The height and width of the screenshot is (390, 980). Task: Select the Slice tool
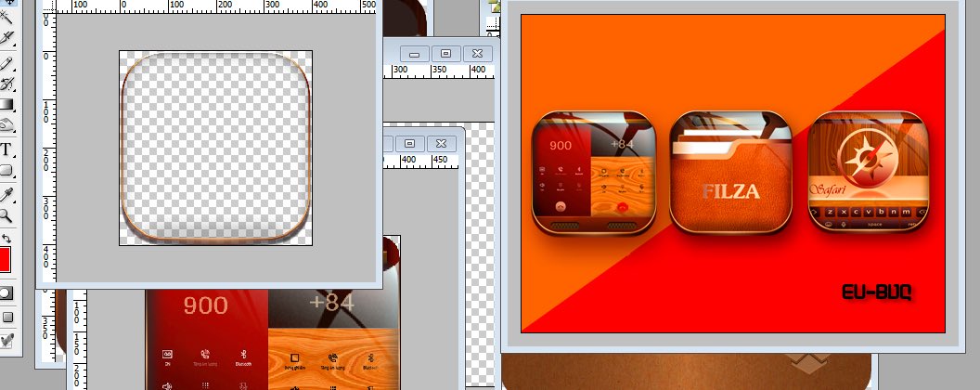[x=7, y=39]
